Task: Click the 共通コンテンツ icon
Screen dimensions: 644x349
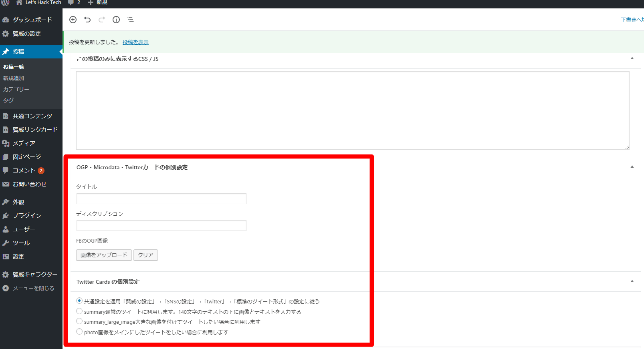Action: coord(6,116)
